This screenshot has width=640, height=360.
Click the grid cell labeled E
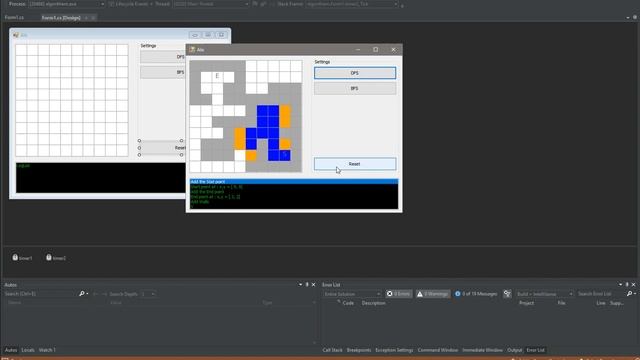coord(217,76)
